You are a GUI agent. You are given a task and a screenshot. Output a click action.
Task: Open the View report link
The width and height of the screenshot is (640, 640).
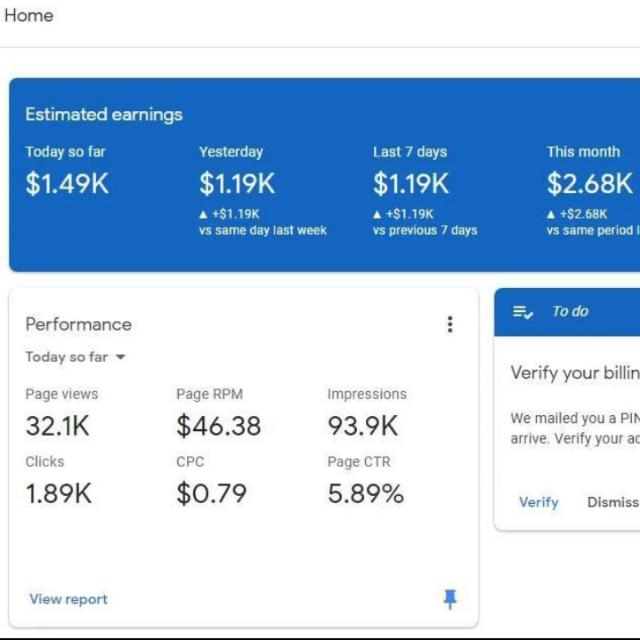coord(69,599)
